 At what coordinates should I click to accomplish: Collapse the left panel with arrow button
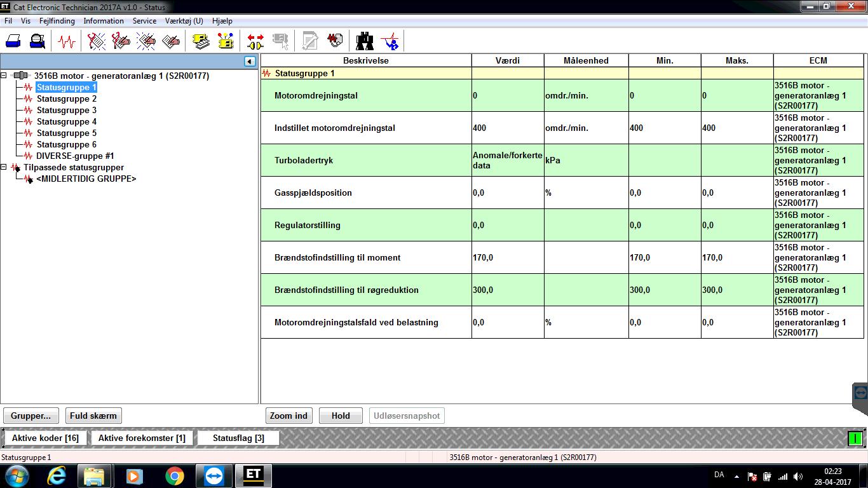(x=250, y=61)
